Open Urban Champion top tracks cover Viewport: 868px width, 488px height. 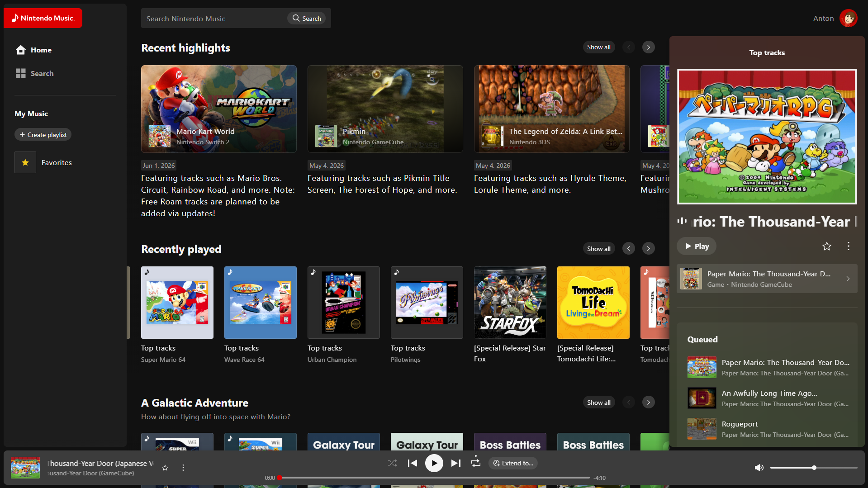[344, 303]
